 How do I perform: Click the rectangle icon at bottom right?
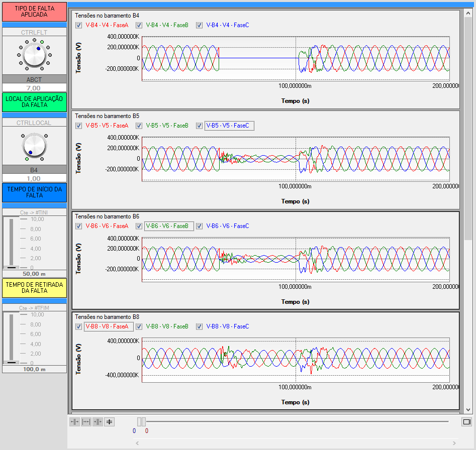coord(466,422)
